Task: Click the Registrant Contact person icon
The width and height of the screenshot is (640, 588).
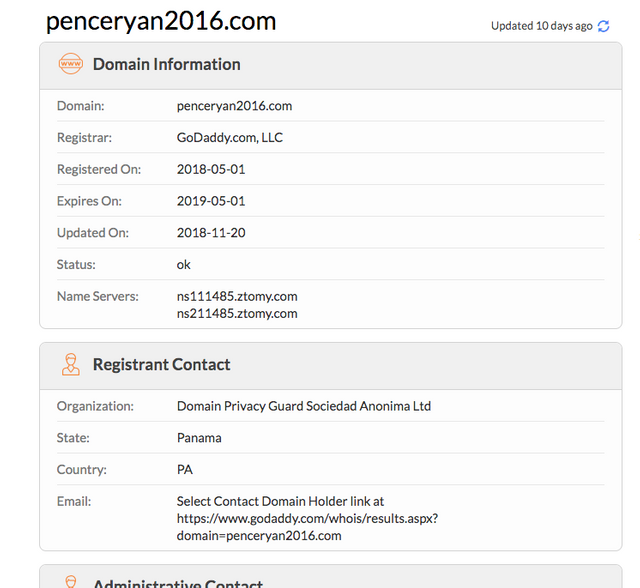Action: click(70, 365)
